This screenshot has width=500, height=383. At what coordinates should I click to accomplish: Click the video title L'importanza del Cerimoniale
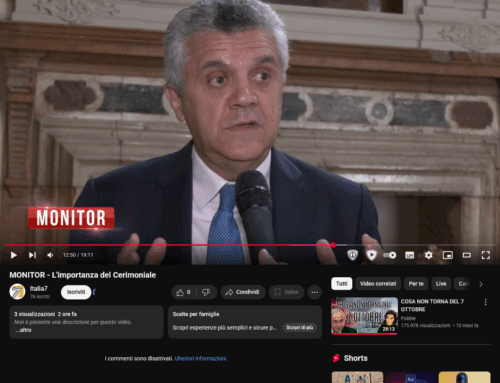[x=83, y=275]
